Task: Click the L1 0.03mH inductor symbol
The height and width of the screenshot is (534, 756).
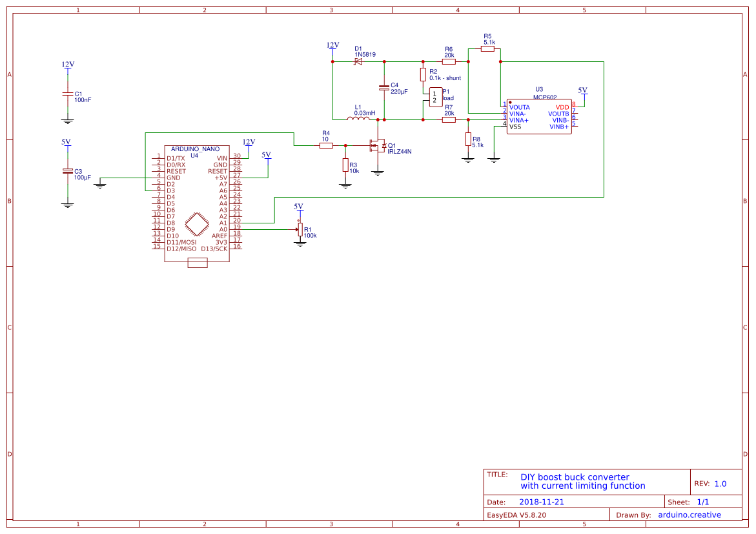Action: click(360, 119)
